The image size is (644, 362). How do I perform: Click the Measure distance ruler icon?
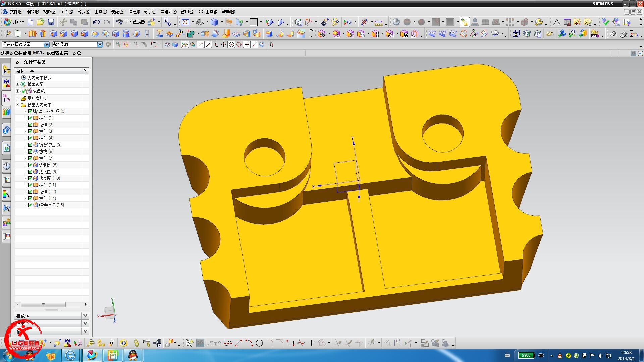378,22
